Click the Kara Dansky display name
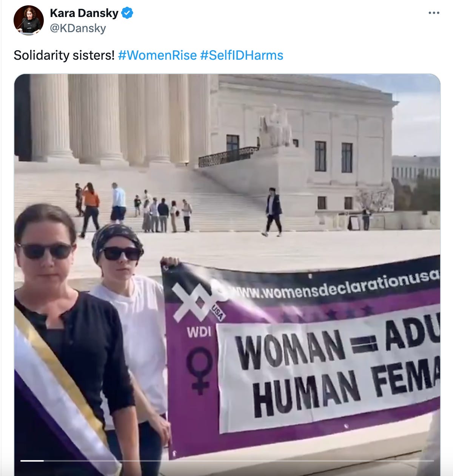The width and height of the screenshot is (453, 476). coord(84,13)
